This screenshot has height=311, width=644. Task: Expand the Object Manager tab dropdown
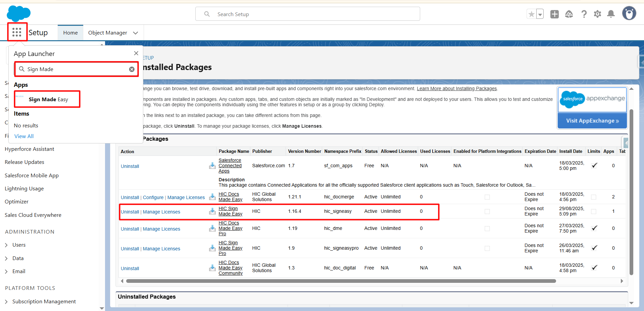(x=136, y=33)
